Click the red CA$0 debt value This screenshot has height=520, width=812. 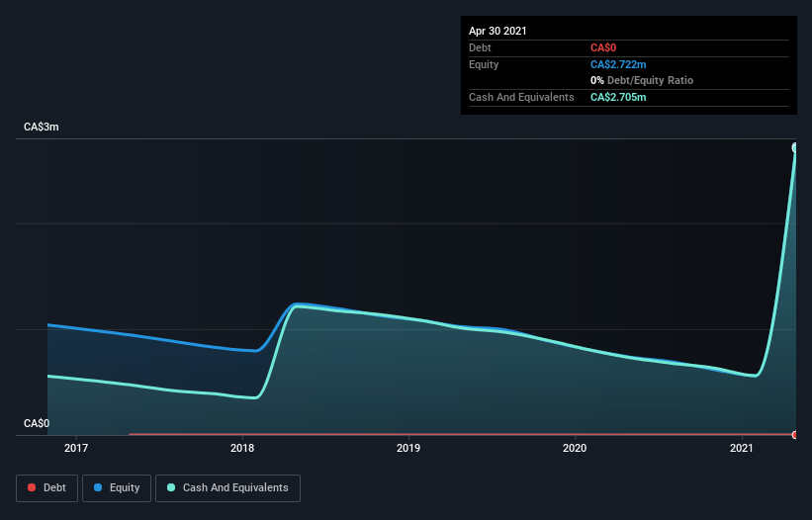tap(603, 48)
